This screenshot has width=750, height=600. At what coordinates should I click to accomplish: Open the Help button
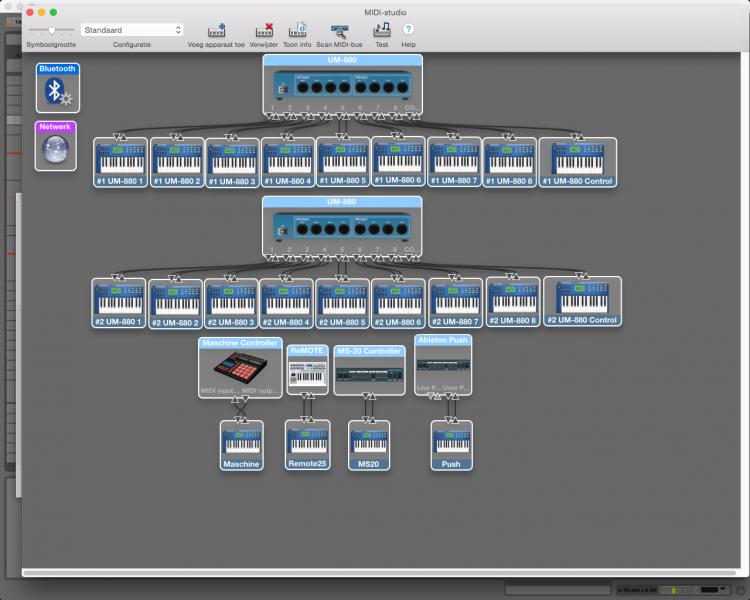408,30
